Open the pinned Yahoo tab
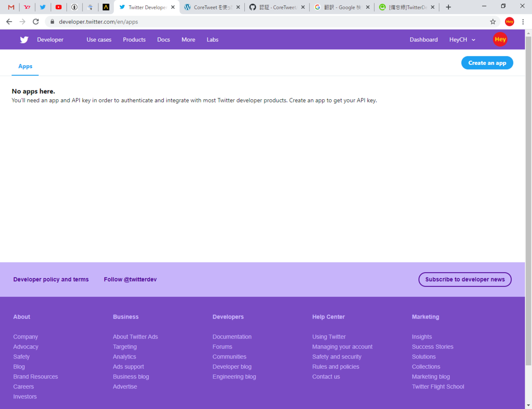Image resolution: width=532 pixels, height=409 pixels. (27, 7)
